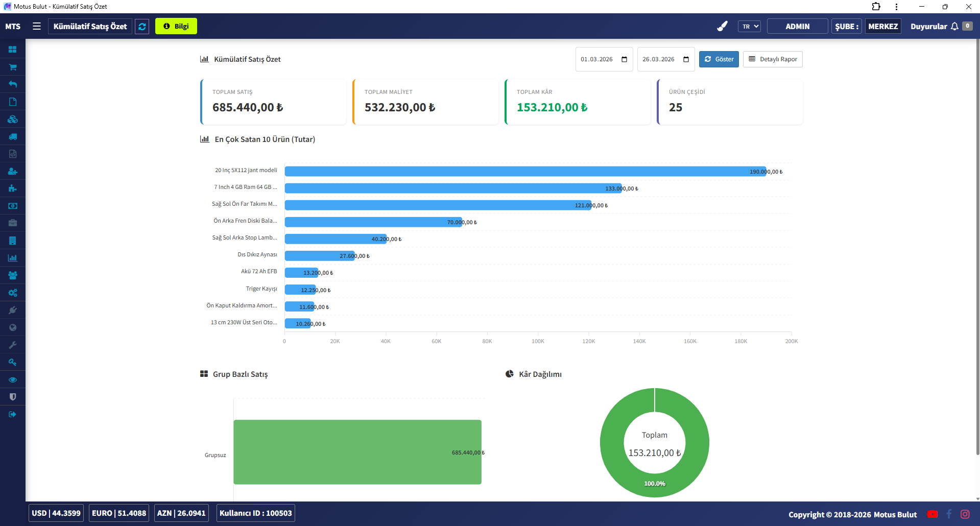Open start date 01.03.2026 calendar picker
Screen dimensions: 980x526
pos(624,59)
